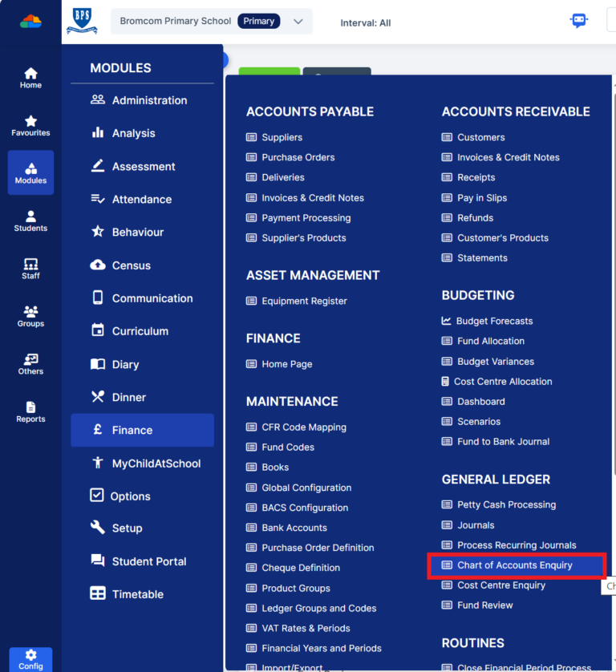The height and width of the screenshot is (672, 616).
Task: Open Bank Accounts under Maintenance
Action: tap(294, 528)
